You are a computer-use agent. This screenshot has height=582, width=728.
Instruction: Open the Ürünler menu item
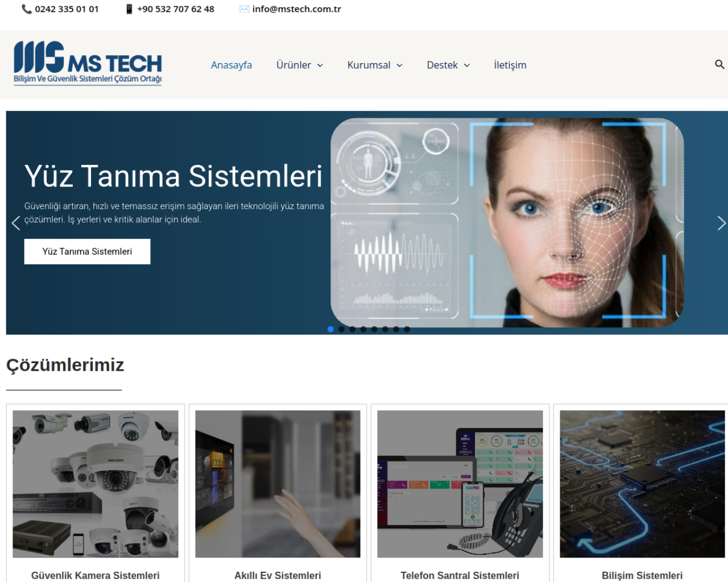point(293,65)
